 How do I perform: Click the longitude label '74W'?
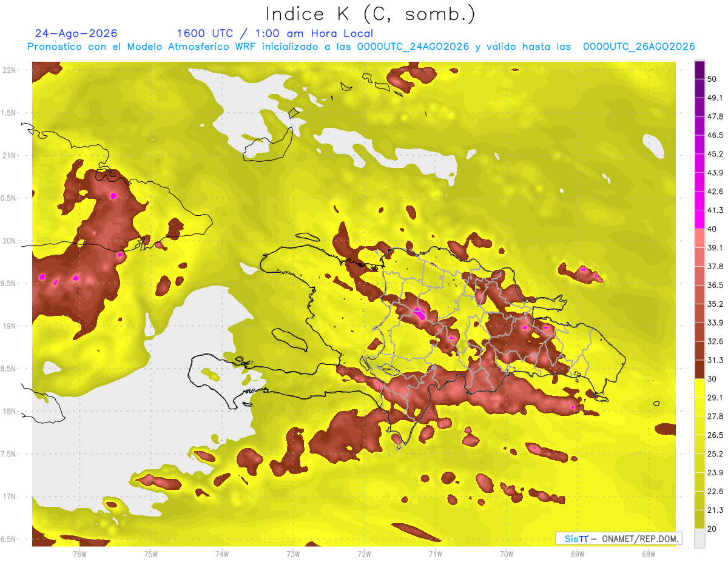[222, 554]
